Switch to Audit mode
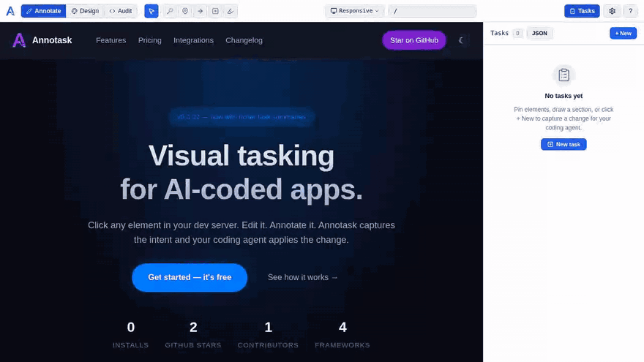 coord(121,11)
